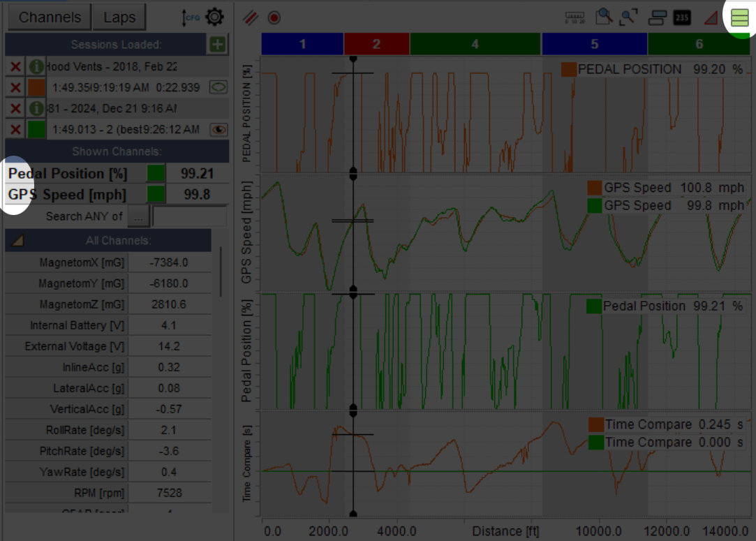Click the zoom-to-fit magnifier with corner brackets
Viewport: 756px width, 541px height.
[629, 17]
